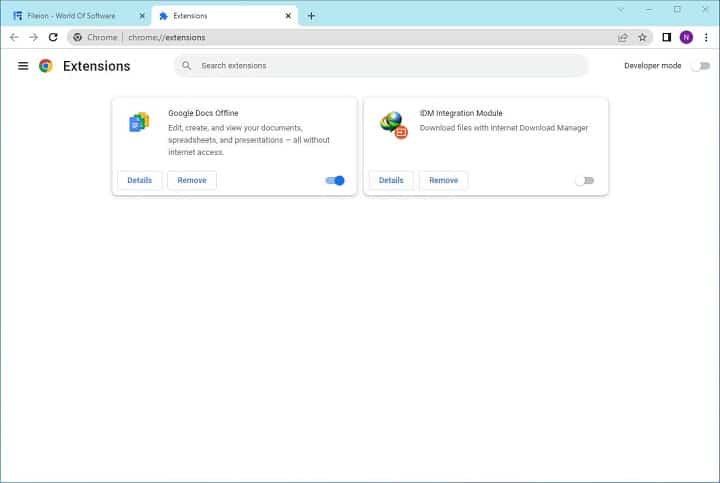Open a new tab with plus button
Image resolution: width=720 pixels, height=483 pixels.
click(311, 16)
